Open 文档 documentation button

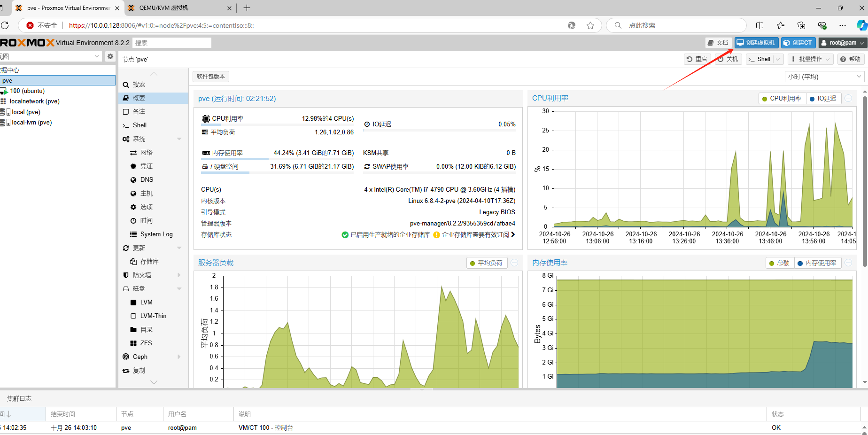click(718, 43)
